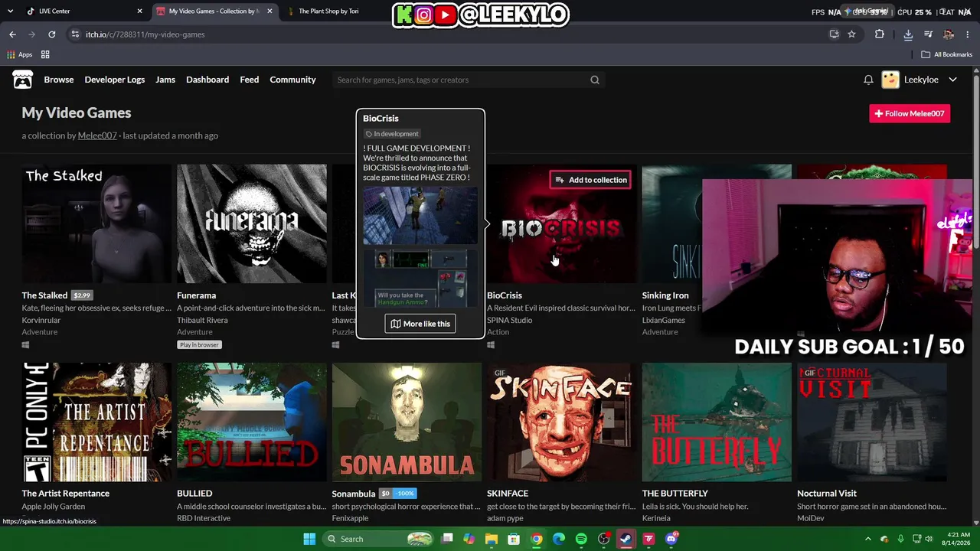The image size is (980, 551).
Task: Switch to the LIVE Center tab
Action: [x=85, y=11]
